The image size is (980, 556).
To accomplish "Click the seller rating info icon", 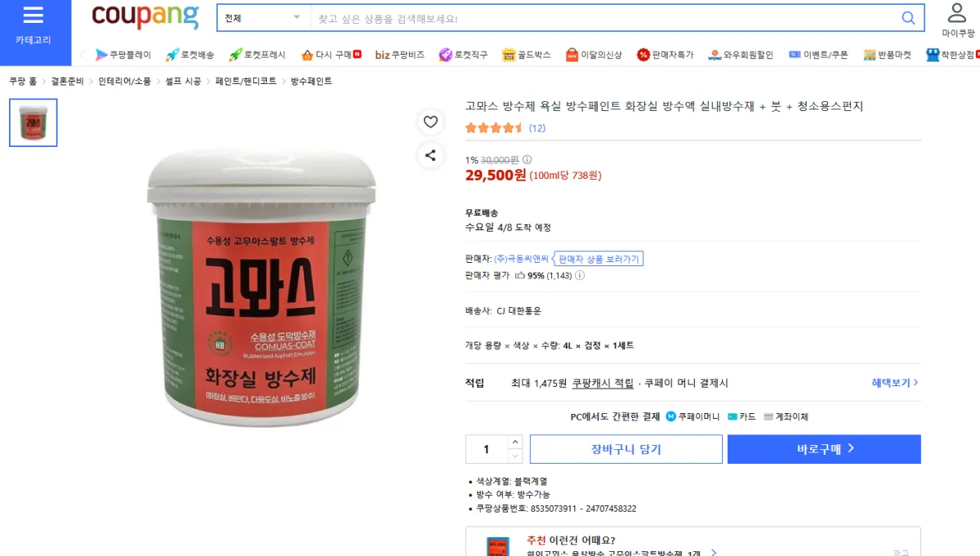I will pyautogui.click(x=580, y=276).
